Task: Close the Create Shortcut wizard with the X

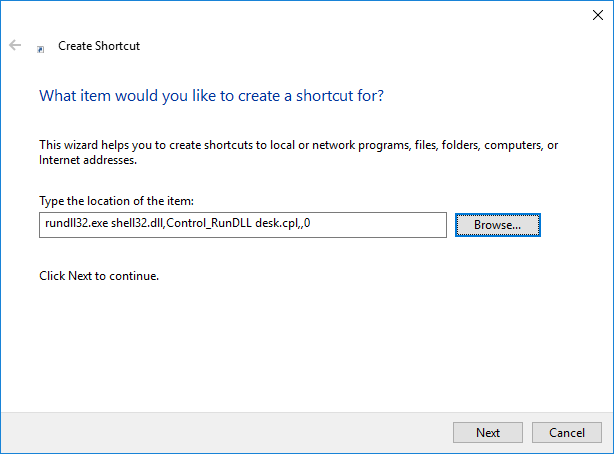Action: click(x=598, y=15)
